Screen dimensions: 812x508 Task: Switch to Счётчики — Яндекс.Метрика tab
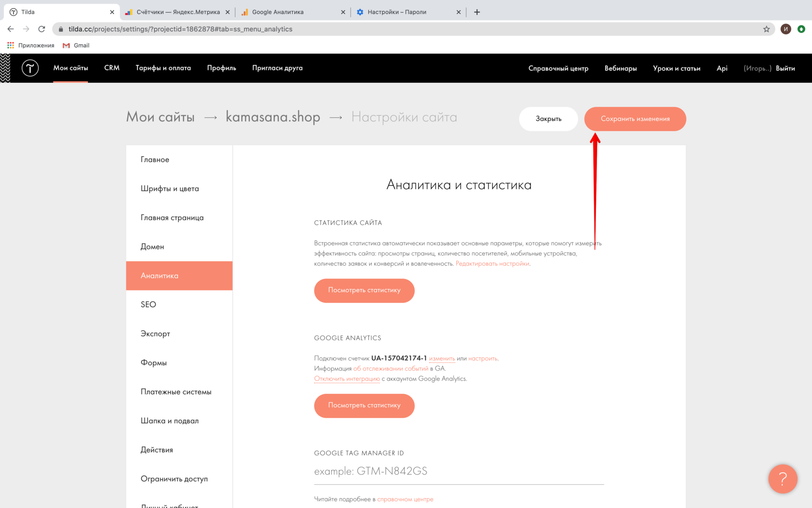click(177, 12)
